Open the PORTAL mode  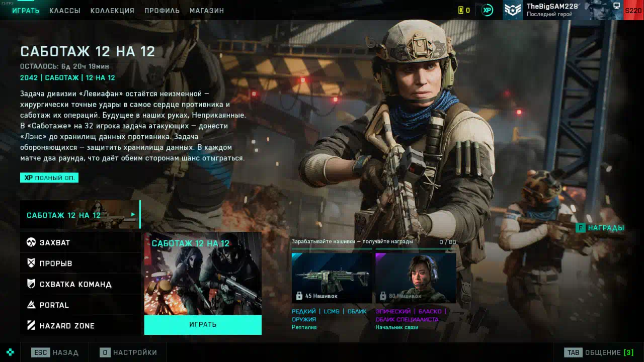tap(80, 305)
